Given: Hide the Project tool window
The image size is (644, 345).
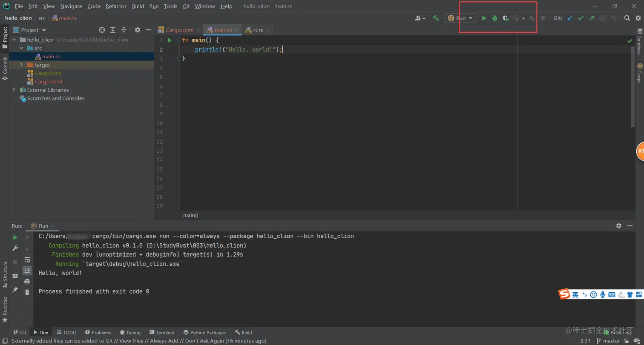Looking at the screenshot, I should click(x=148, y=30).
